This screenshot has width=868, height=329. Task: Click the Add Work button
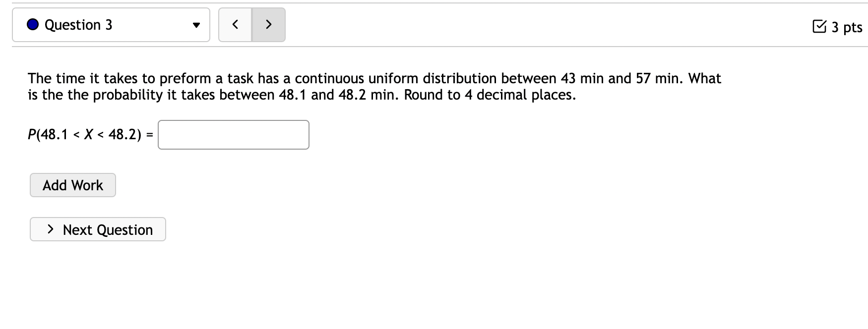(72, 185)
